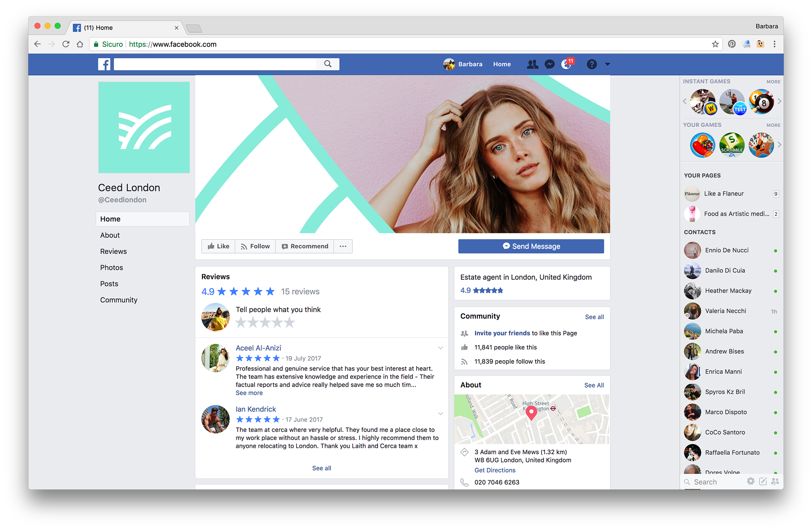812x530 pixels.
Task: Click the Send Message button
Action: [531, 246]
